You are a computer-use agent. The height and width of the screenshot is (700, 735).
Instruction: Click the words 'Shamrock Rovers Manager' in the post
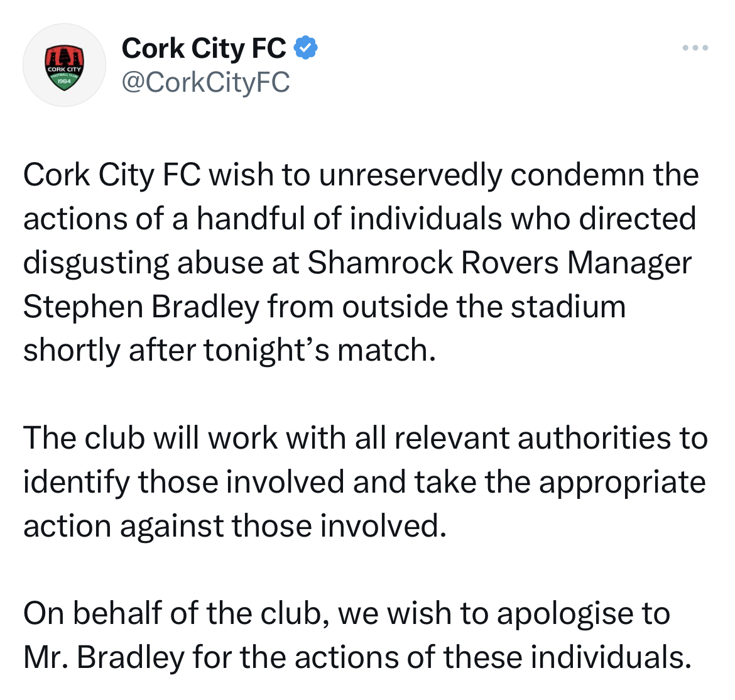499,263
